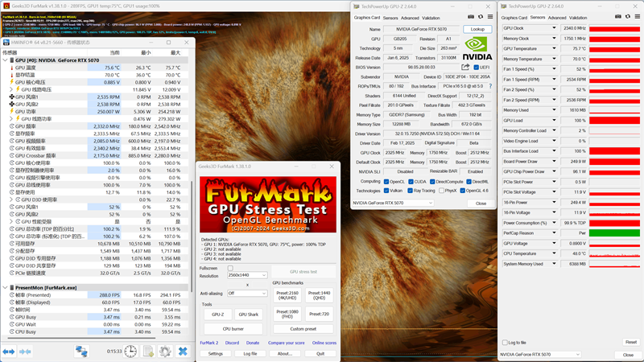Toggle the PhysX checkbox in GPU-Z
Screen dimensions: 644x362
[440, 191]
